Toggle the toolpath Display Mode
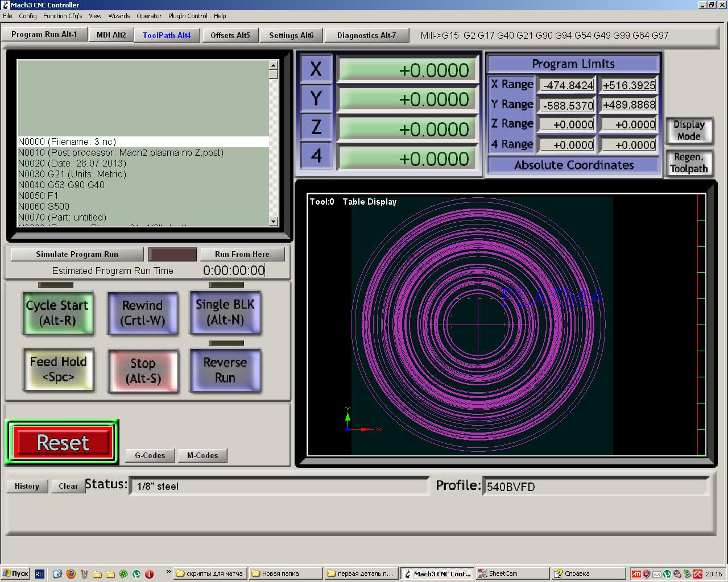 pos(689,130)
